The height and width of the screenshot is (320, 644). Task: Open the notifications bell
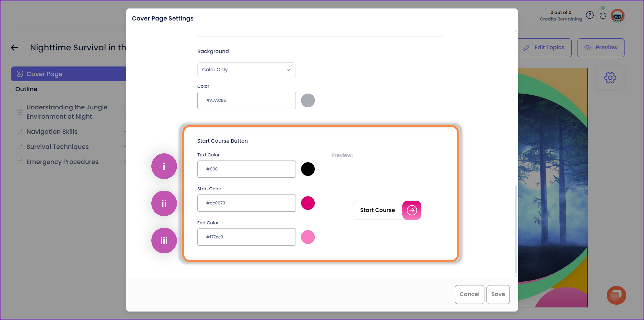pos(603,16)
